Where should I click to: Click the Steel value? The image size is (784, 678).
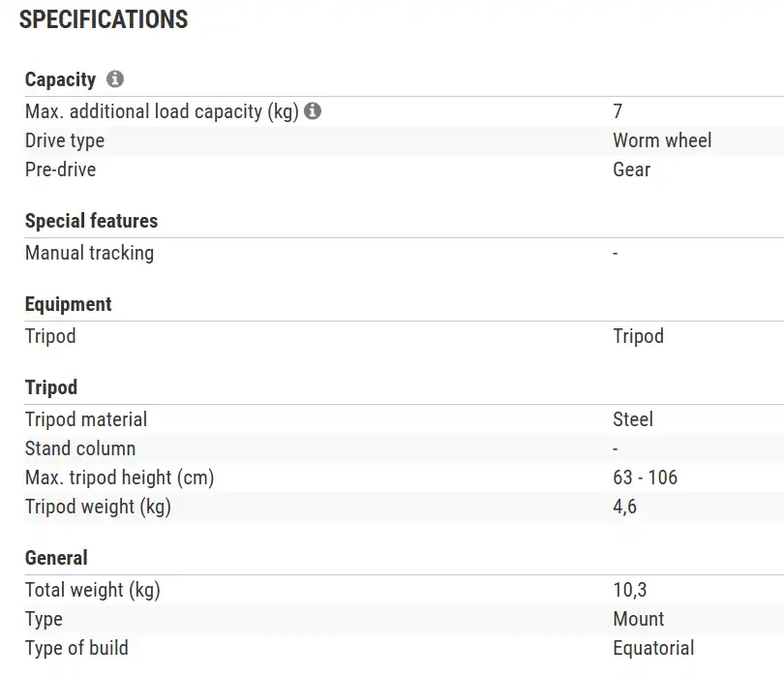633,419
